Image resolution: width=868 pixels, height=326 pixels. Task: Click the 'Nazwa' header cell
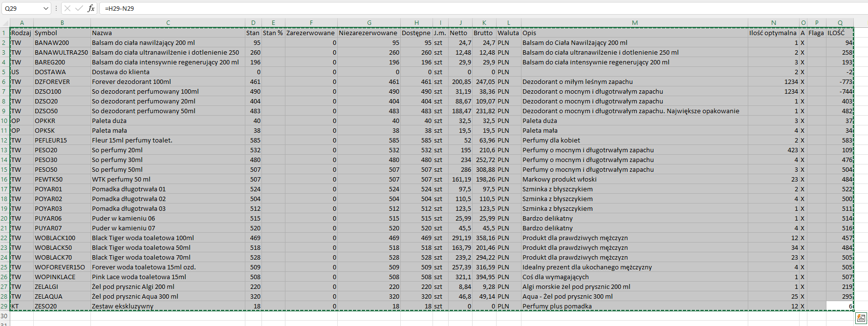coord(168,33)
